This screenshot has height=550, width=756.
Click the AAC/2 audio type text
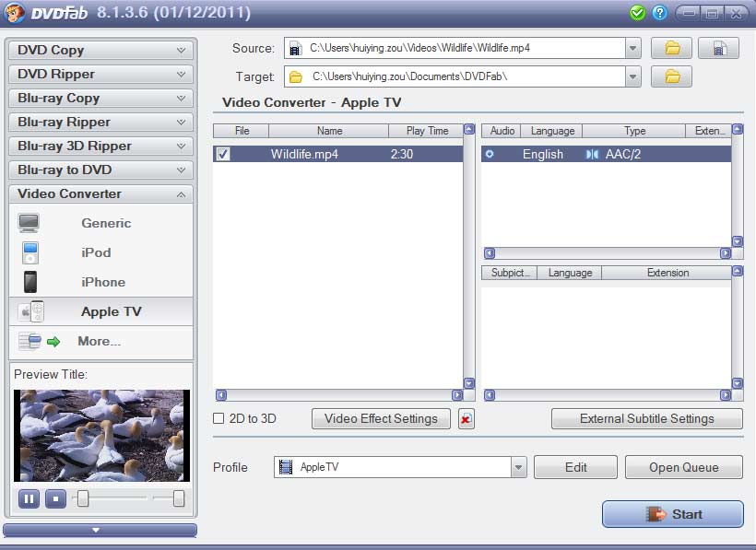(623, 154)
